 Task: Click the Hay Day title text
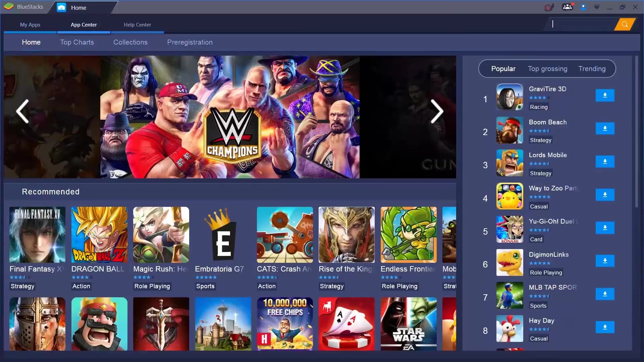[x=541, y=321]
